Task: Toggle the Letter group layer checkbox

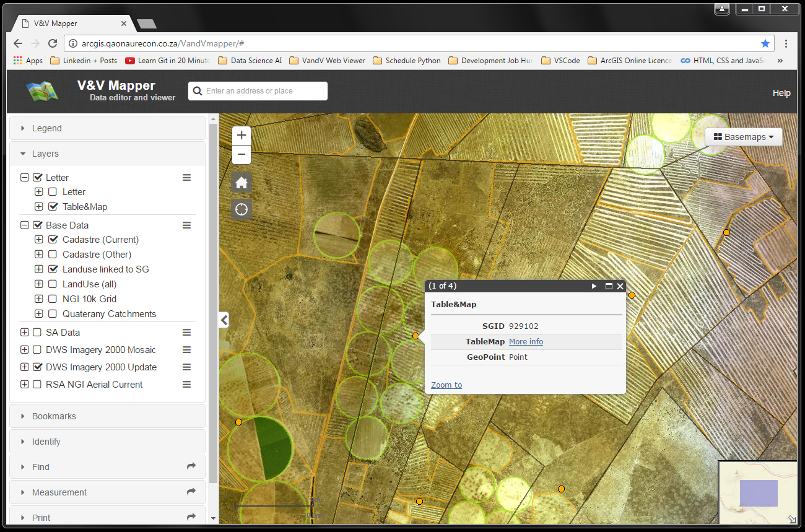Action: (38, 178)
